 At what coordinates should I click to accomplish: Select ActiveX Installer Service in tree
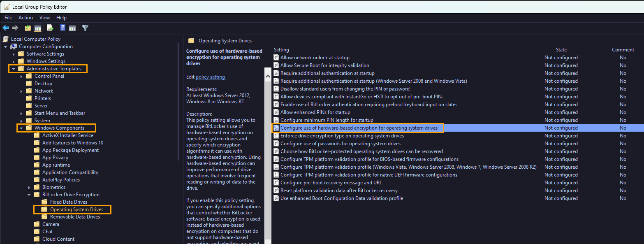(68, 135)
